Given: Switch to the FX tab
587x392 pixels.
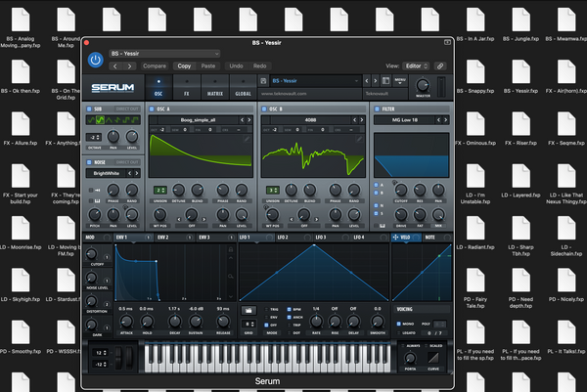Looking at the screenshot, I should click(x=187, y=87).
